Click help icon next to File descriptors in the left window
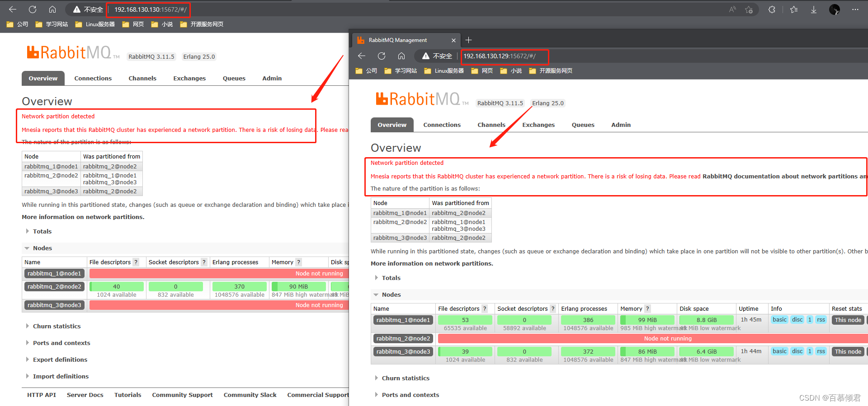The width and height of the screenshot is (868, 406). tap(136, 262)
